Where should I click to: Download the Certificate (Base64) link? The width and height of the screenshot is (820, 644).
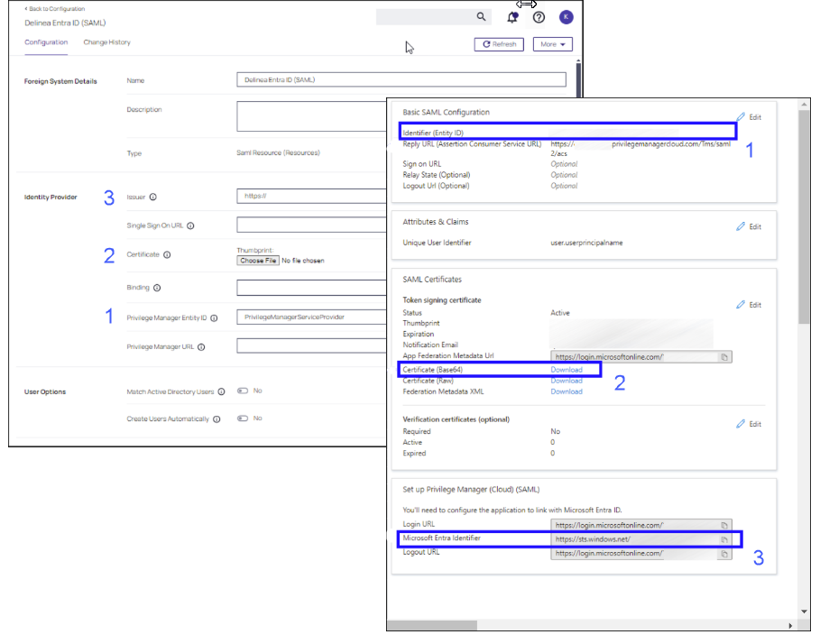coord(567,370)
